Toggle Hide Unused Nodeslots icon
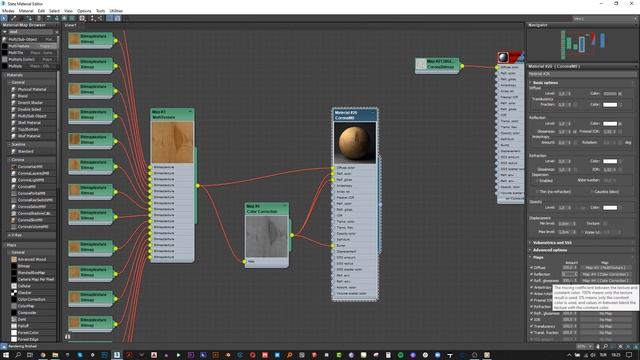This screenshot has height=360, width=640. (56, 18)
